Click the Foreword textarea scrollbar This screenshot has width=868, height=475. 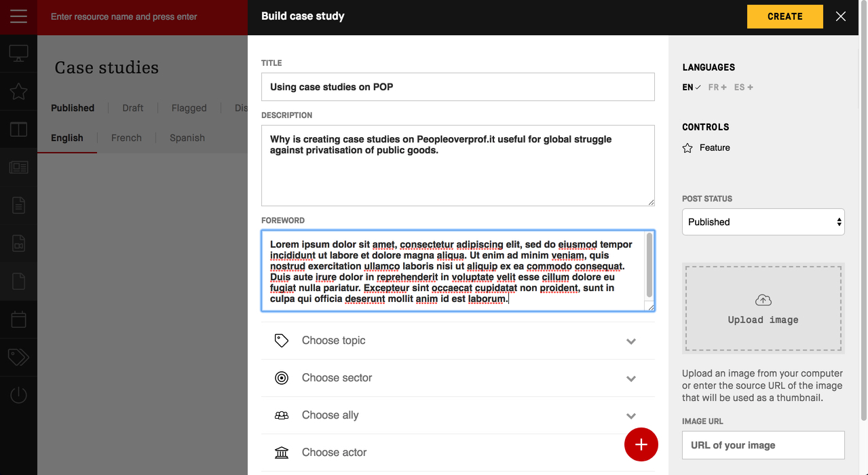(649, 265)
